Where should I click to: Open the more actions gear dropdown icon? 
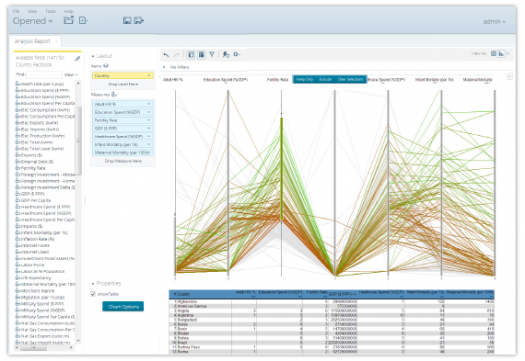pos(237,54)
